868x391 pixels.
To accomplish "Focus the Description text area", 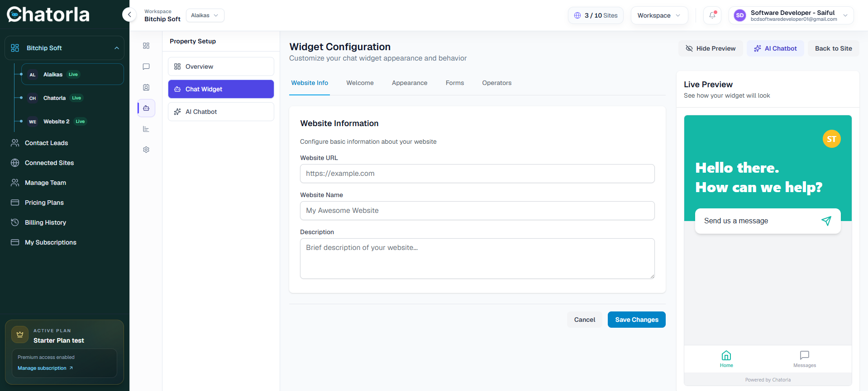I will coord(477,259).
